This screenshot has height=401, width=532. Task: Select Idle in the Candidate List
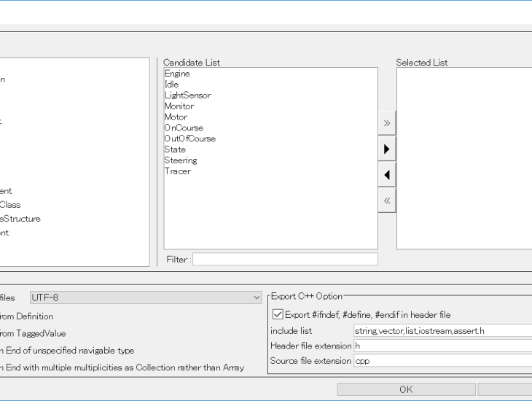[171, 85]
